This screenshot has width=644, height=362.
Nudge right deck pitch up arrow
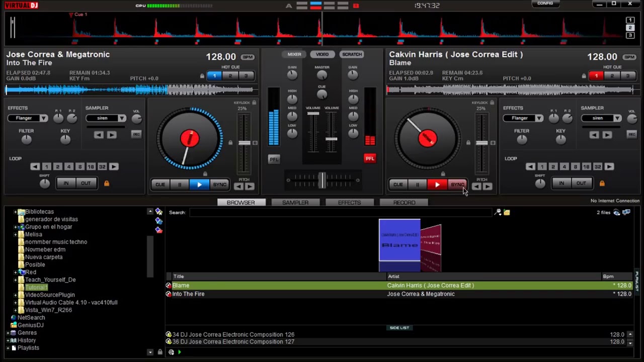pos(488,187)
